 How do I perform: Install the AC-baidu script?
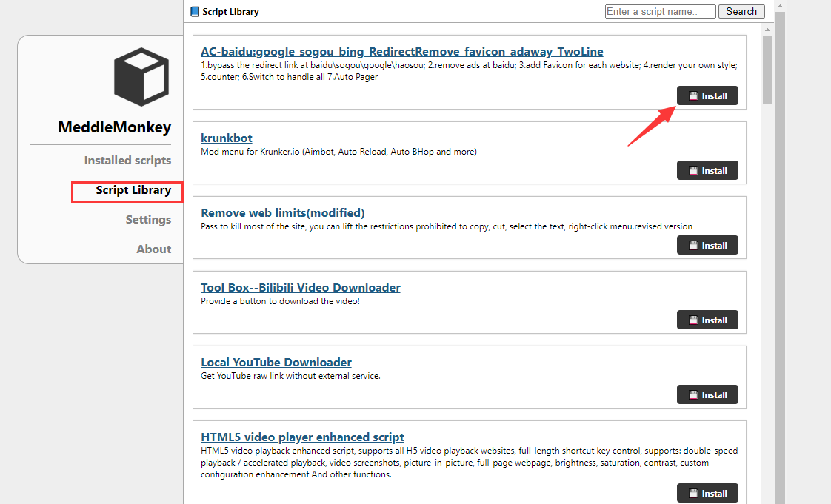[707, 95]
